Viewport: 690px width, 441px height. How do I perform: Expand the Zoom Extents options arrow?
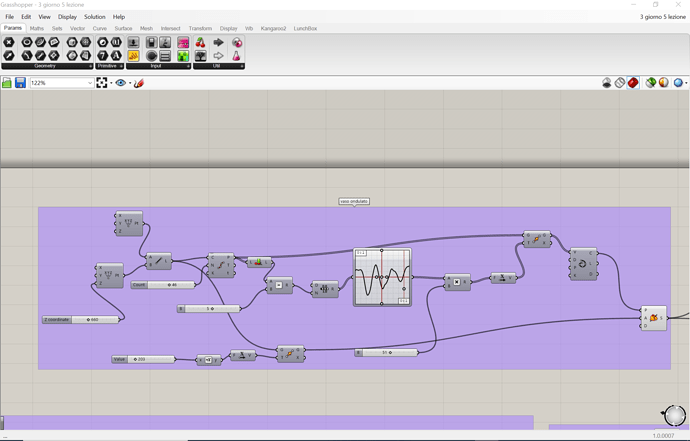click(x=111, y=83)
